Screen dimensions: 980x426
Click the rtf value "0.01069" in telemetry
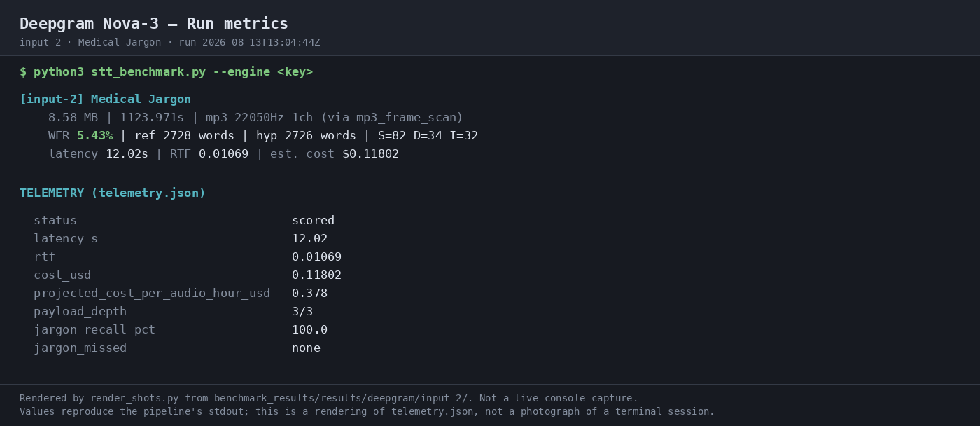pos(316,257)
